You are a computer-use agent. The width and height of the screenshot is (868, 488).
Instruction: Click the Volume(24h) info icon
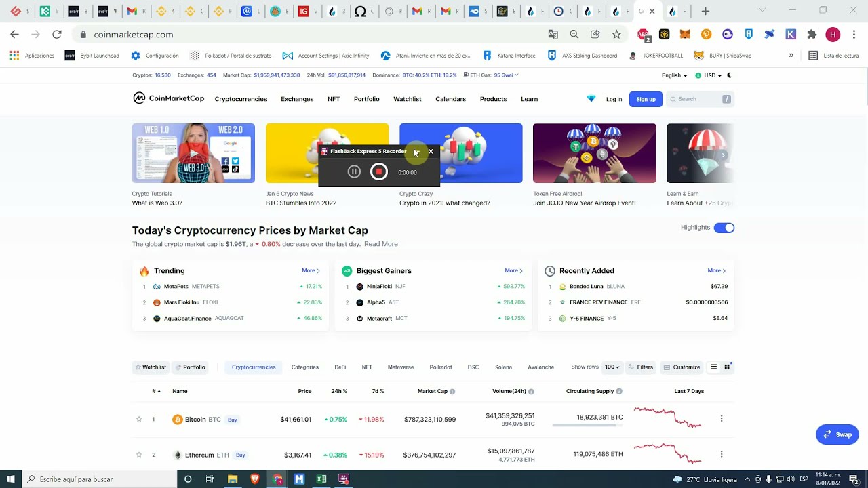click(531, 392)
